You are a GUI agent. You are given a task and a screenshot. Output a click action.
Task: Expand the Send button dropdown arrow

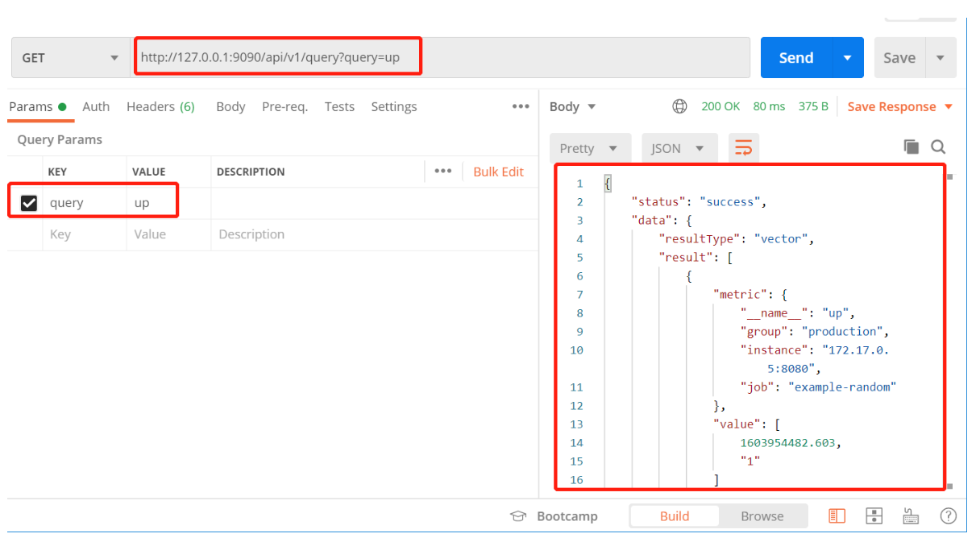coord(847,58)
